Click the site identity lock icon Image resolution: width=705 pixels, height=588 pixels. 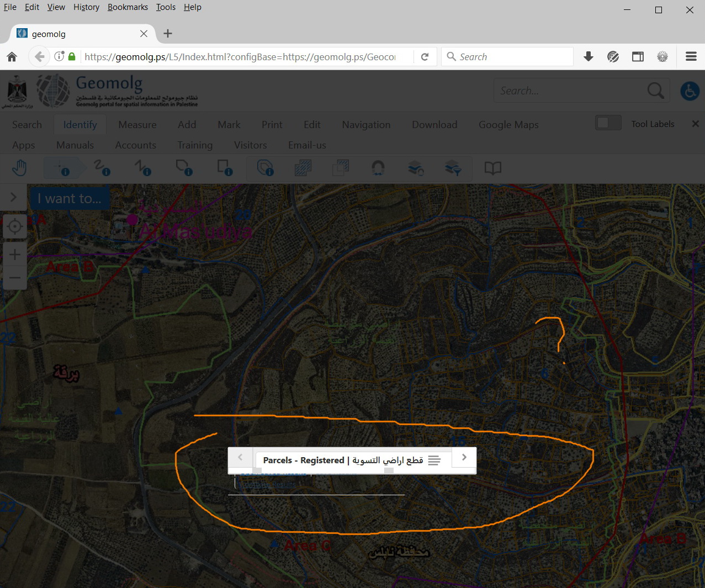click(72, 56)
